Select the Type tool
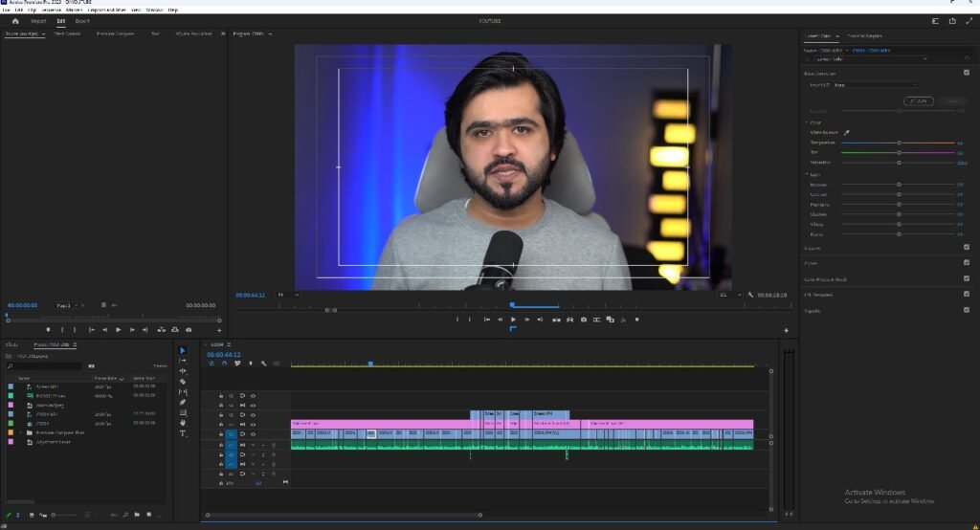 coord(183,433)
